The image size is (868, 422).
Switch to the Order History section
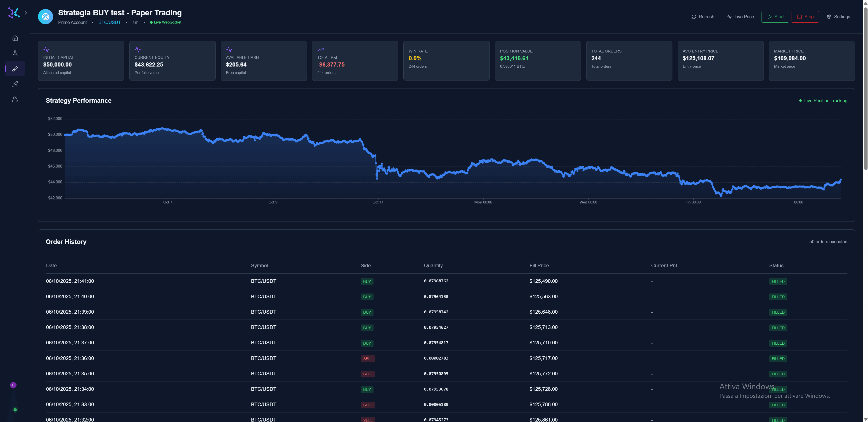[66, 242]
